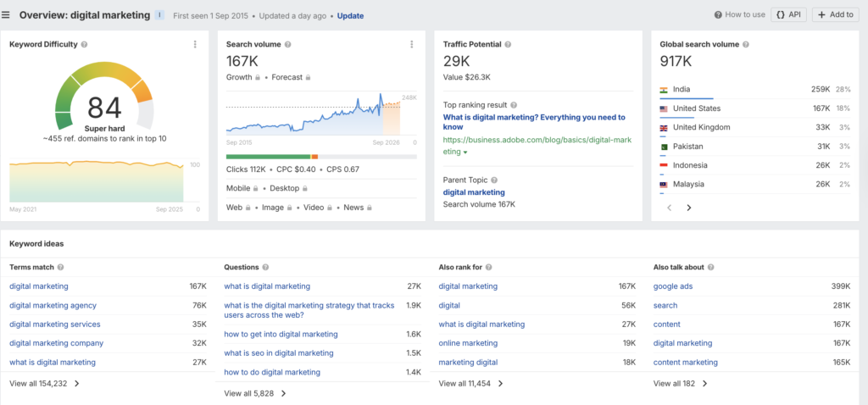Click the API button
This screenshot has width=868, height=405.
[789, 15]
